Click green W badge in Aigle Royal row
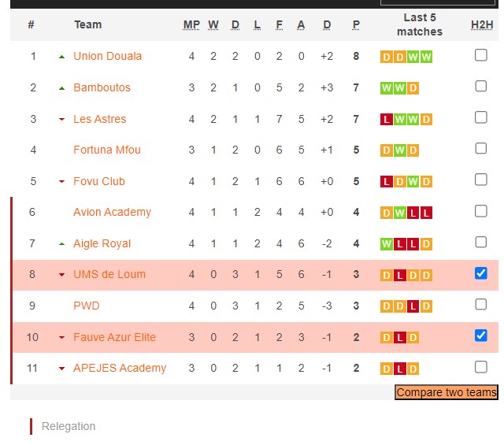This screenshot has width=504, height=445. point(386,244)
